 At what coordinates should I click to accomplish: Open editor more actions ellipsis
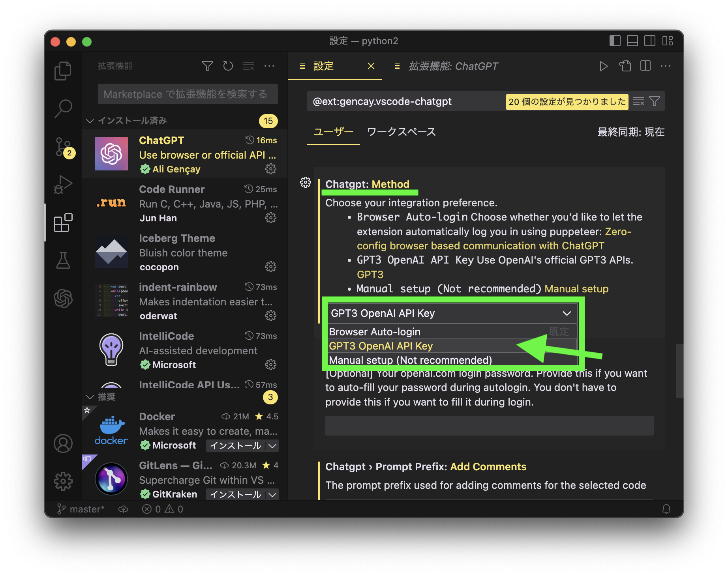[x=666, y=66]
